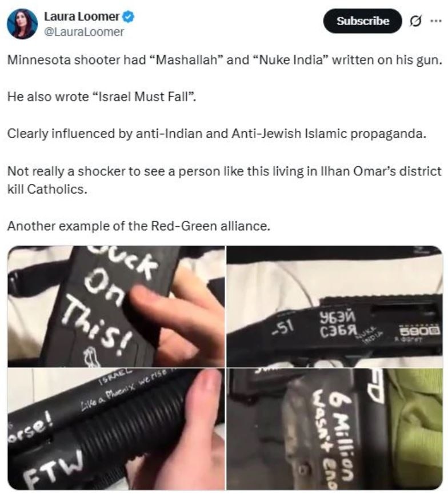The height and width of the screenshot is (498, 448).
Task: Open the 'On This!' magazine photo
Action: (x=116, y=306)
